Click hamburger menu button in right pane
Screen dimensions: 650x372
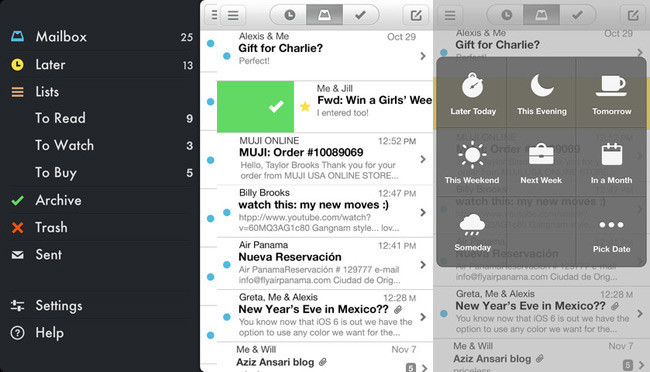click(450, 15)
